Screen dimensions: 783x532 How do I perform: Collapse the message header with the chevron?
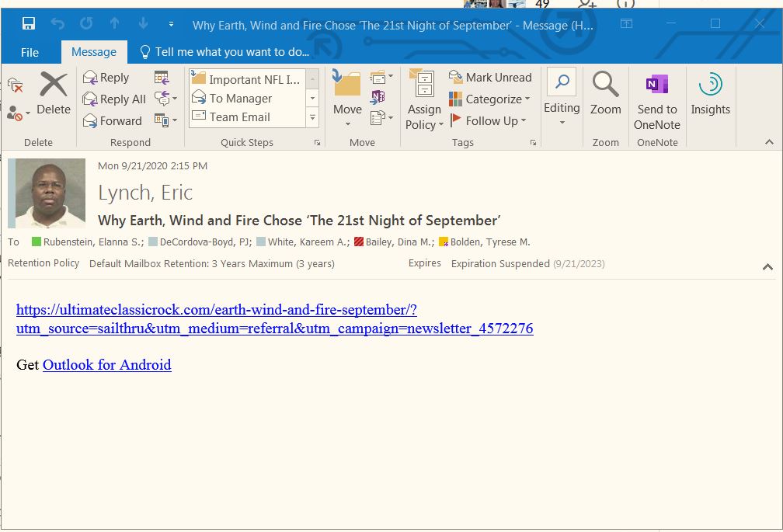[x=767, y=267]
